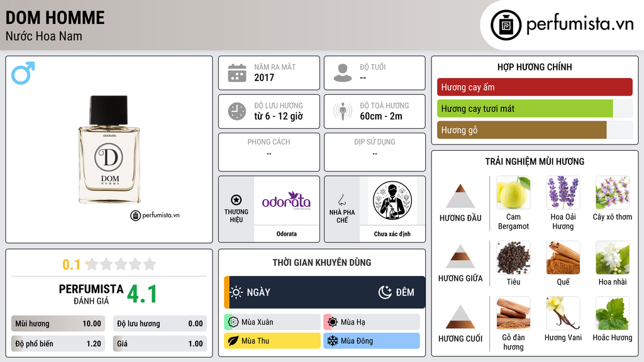Click the Quế cinnamon image
Viewport: 644px width, 362px height.
(563, 257)
